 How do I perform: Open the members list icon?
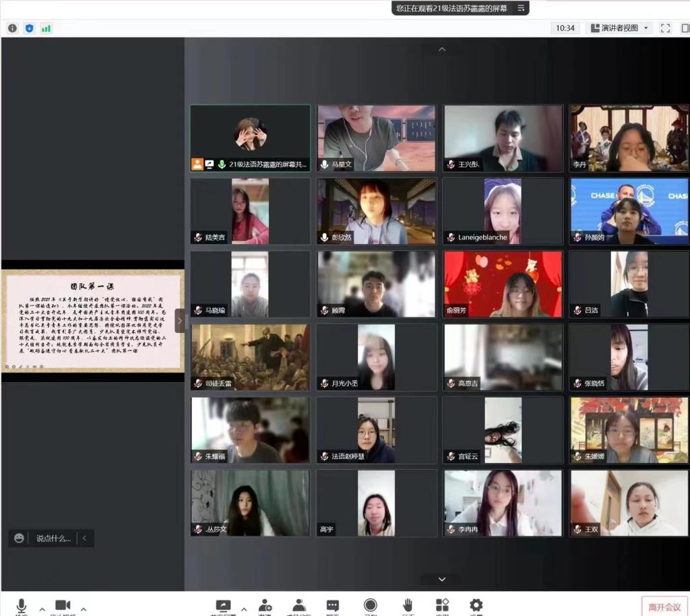299,605
